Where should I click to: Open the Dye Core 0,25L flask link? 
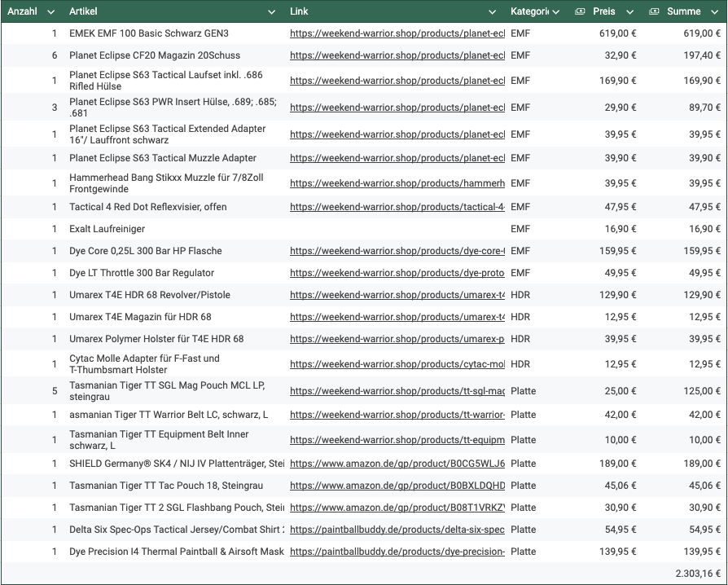(397, 251)
